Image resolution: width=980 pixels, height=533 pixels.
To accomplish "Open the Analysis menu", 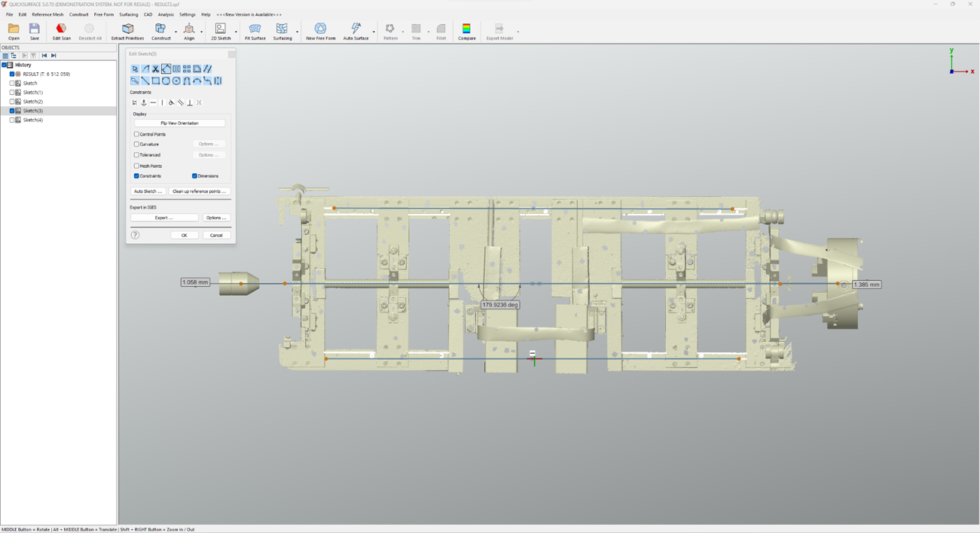I will tap(166, 14).
